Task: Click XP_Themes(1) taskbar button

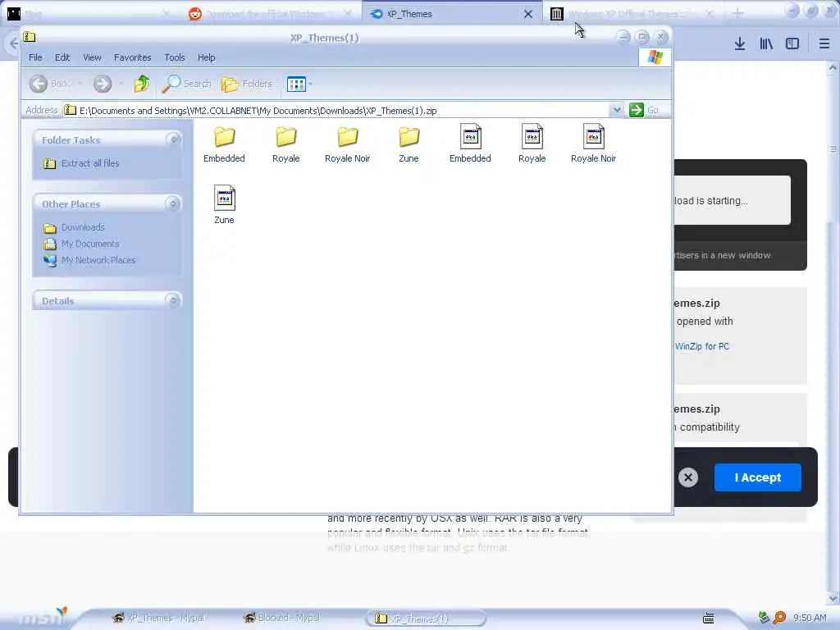Action: (426, 619)
